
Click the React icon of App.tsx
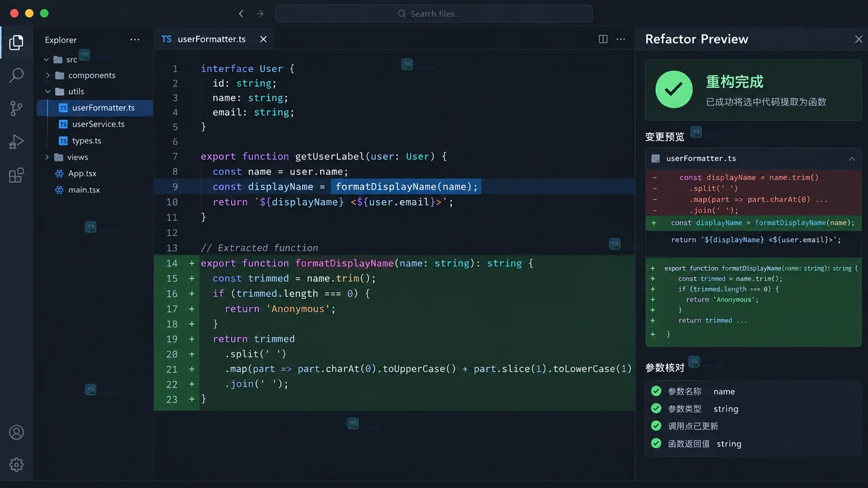click(59, 174)
